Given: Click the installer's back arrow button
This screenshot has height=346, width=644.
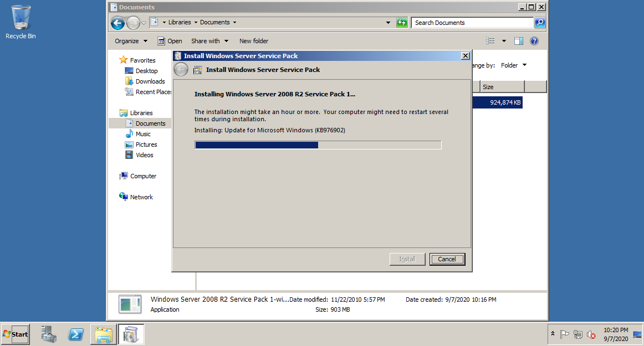Looking at the screenshot, I should pos(181,70).
